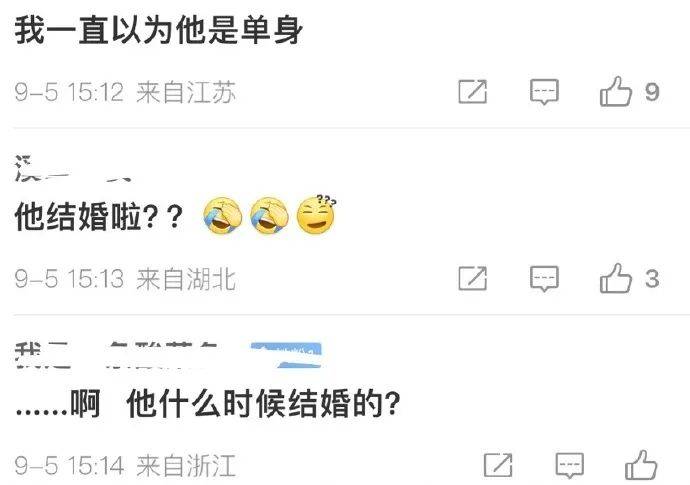Thumbs up the 浙江 comment
Viewport: 690px width, 485px height.
point(641,465)
